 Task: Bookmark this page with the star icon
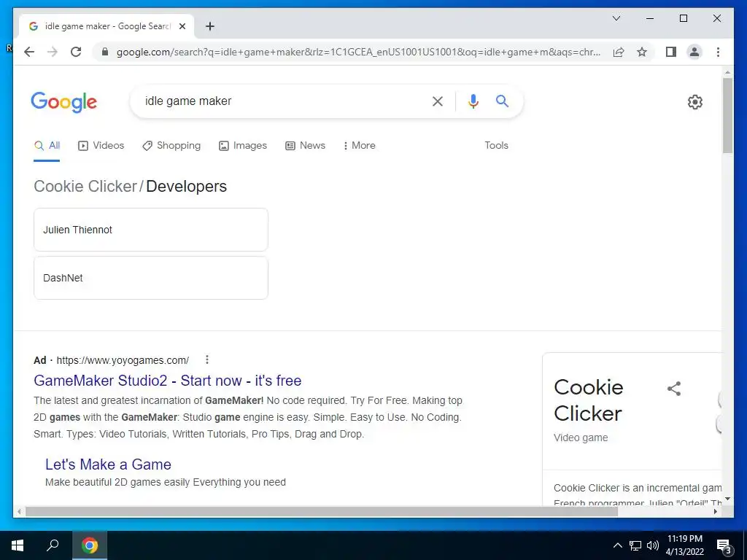[x=642, y=52]
